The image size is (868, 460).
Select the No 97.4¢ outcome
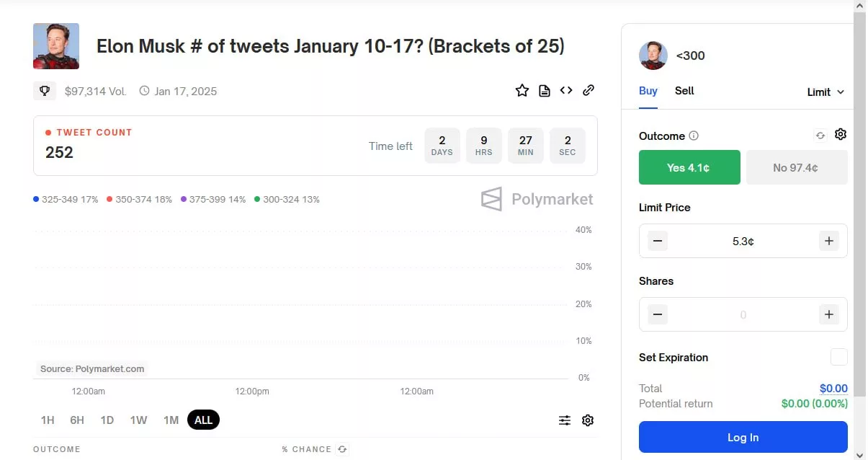click(797, 167)
